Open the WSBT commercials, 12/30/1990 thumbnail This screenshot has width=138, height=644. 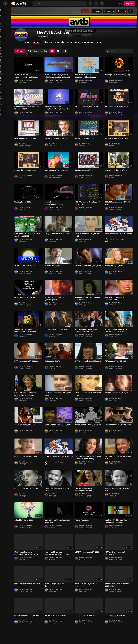[59, 160]
